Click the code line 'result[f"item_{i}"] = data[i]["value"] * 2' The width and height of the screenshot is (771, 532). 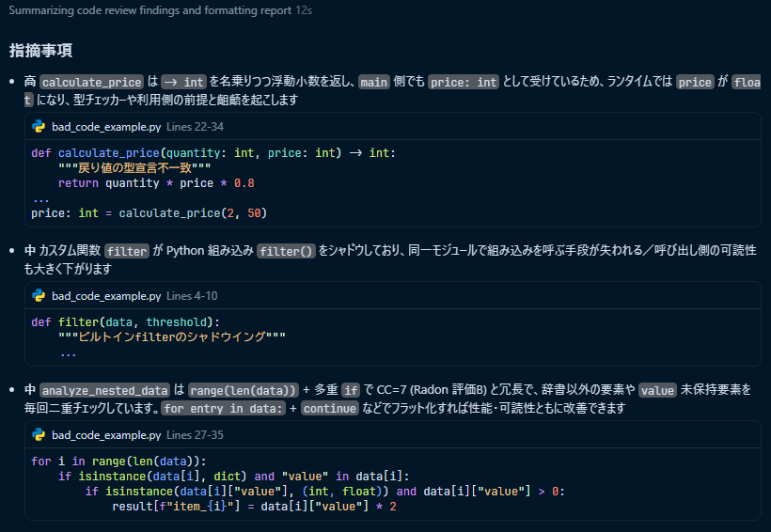[x=254, y=507]
